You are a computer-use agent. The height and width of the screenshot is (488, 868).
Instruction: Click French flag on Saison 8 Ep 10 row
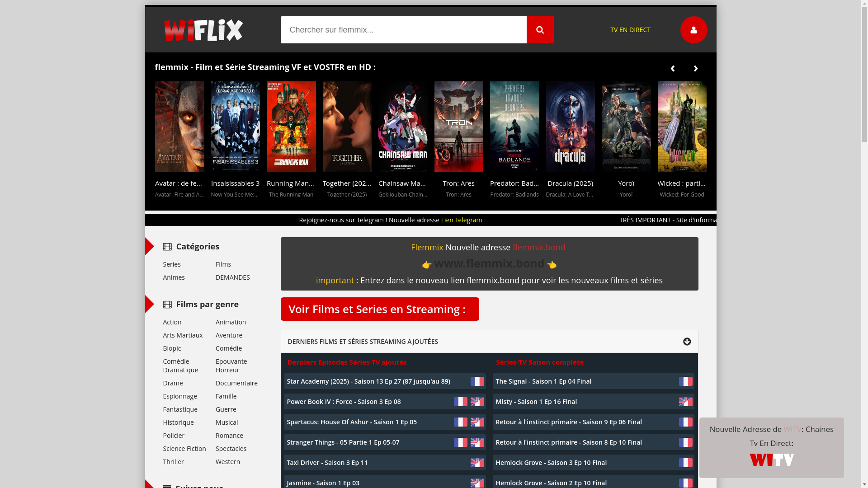(685, 442)
